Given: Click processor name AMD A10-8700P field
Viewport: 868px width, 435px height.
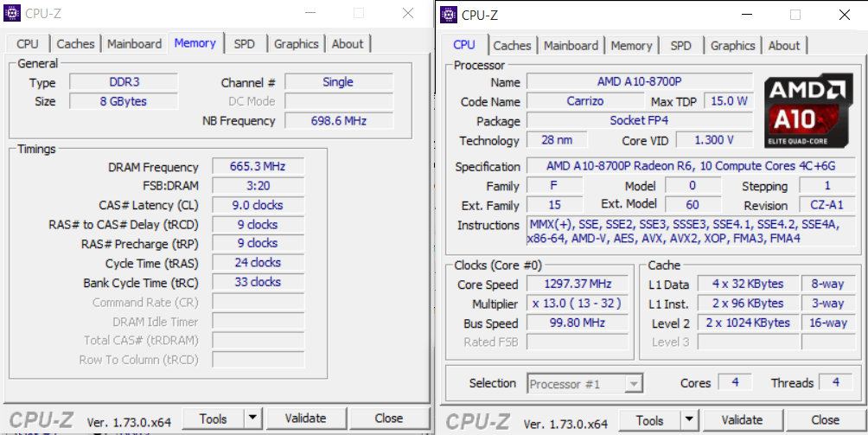Looking at the screenshot, I should point(640,82).
